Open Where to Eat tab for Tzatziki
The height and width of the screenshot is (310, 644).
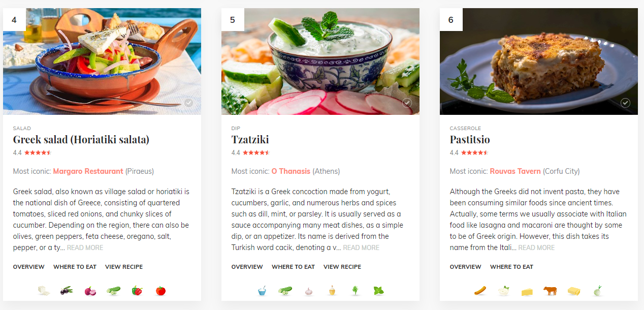tap(293, 267)
